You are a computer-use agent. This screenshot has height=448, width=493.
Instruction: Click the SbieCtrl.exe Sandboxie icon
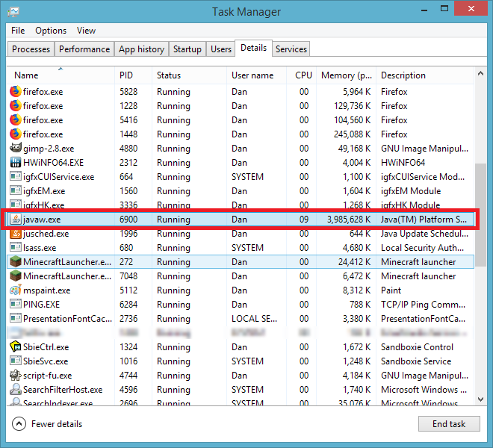[x=16, y=347]
